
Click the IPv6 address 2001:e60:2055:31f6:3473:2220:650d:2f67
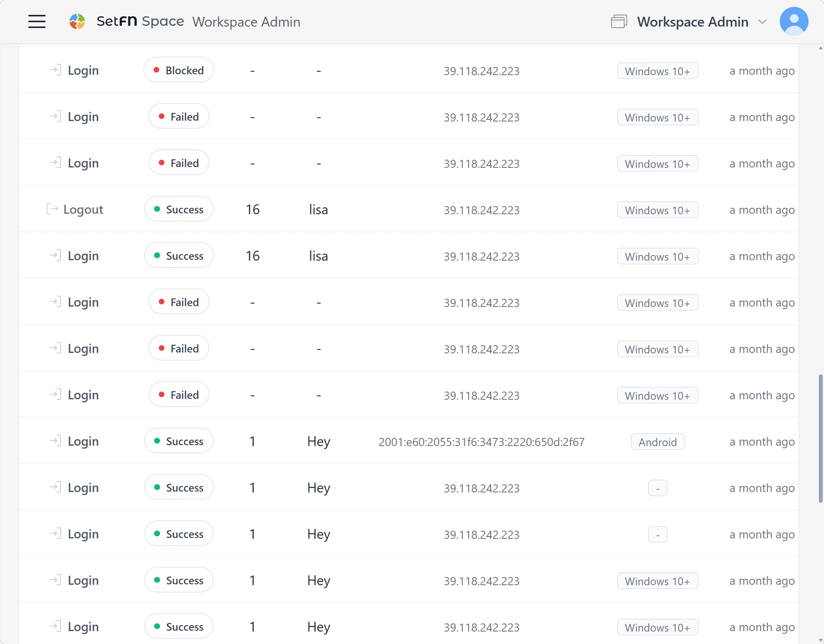482,442
